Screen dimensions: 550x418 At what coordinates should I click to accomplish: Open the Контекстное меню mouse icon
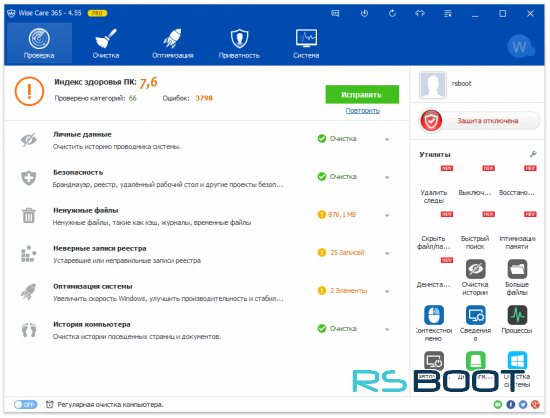[434, 315]
